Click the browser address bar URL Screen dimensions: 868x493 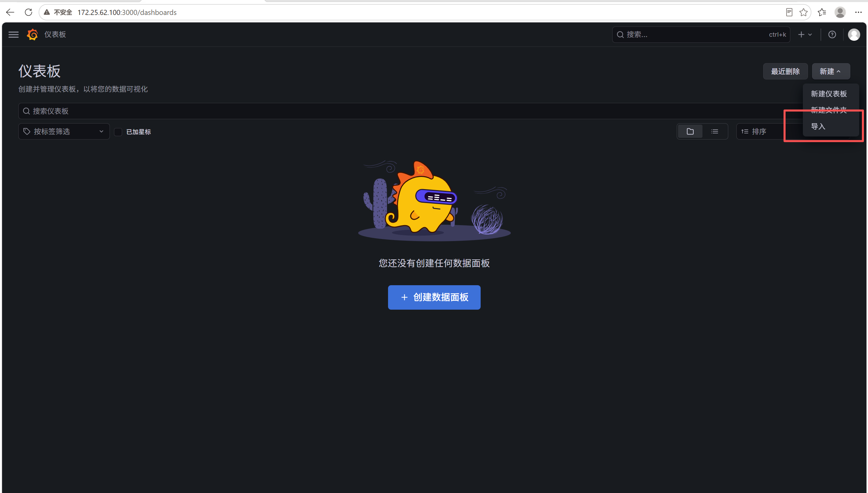click(x=127, y=13)
